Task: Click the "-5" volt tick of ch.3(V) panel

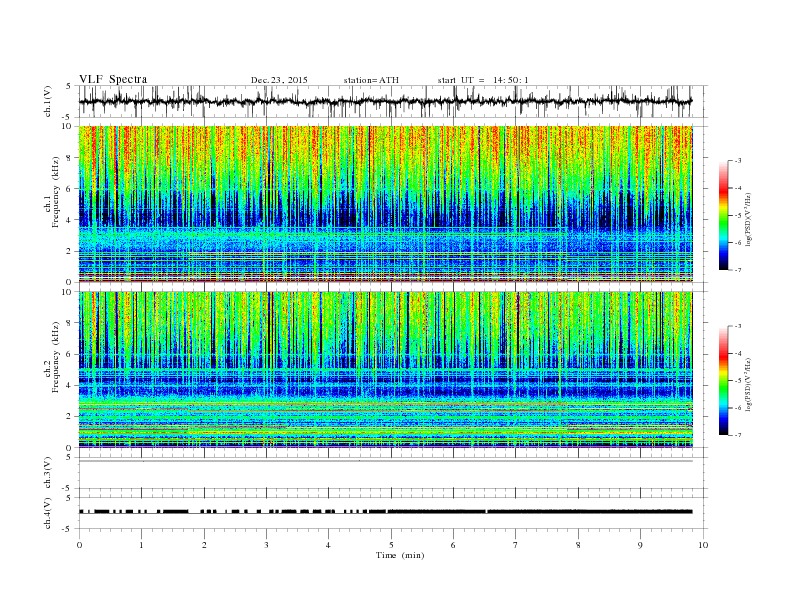Action: coord(67,489)
